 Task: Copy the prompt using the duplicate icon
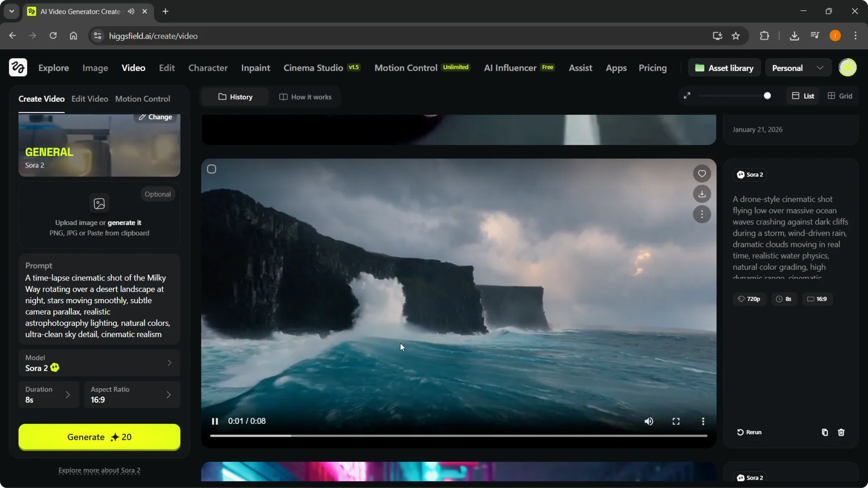pos(825,432)
